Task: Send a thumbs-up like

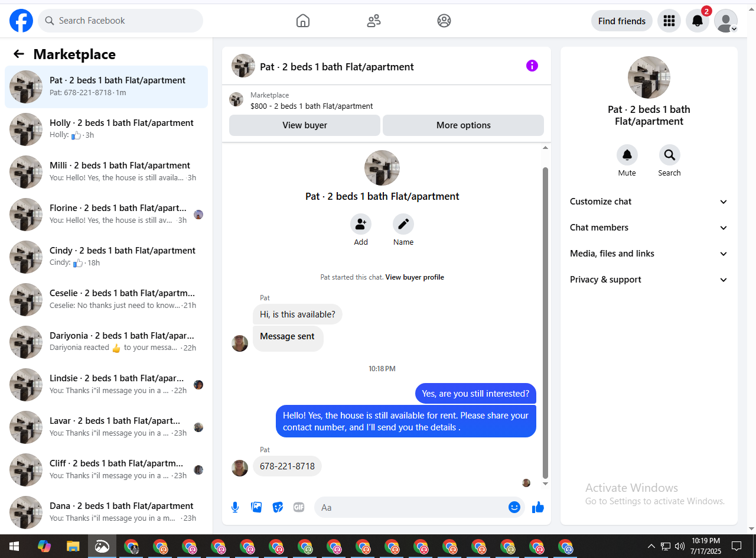Action: [x=538, y=507]
